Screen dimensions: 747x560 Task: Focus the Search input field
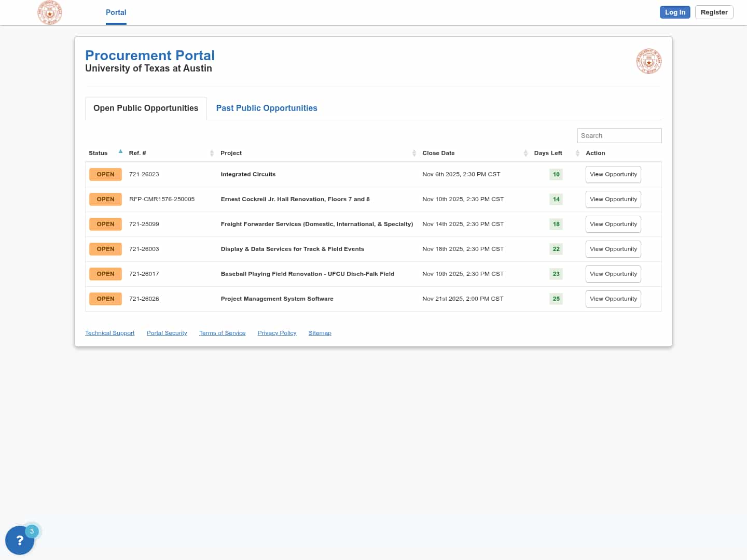(619, 135)
